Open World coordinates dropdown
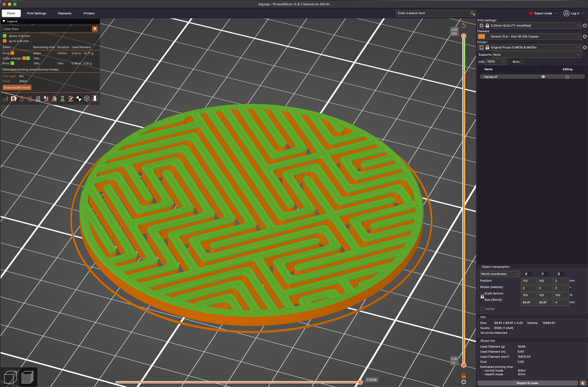Screen dimensions: 588x387 click(500, 274)
